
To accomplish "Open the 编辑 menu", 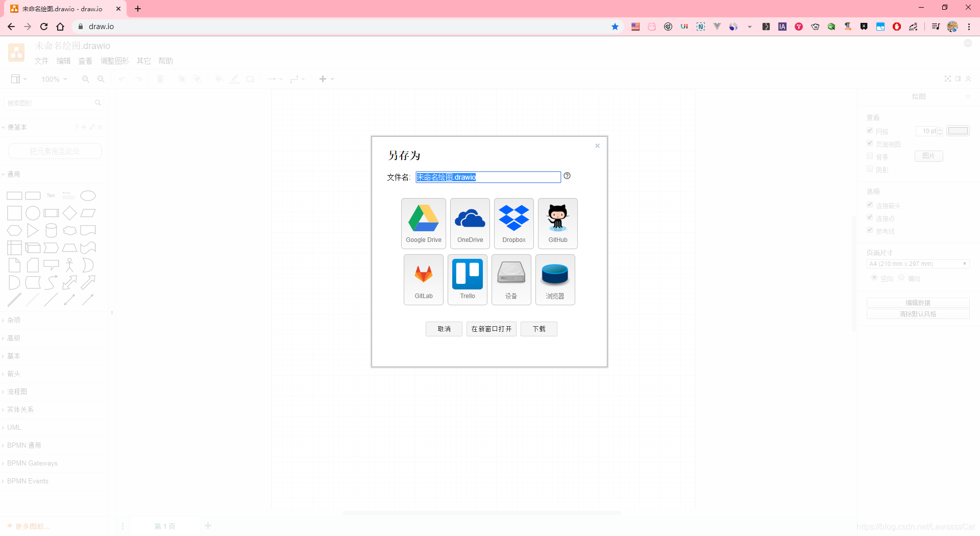I will [63, 61].
